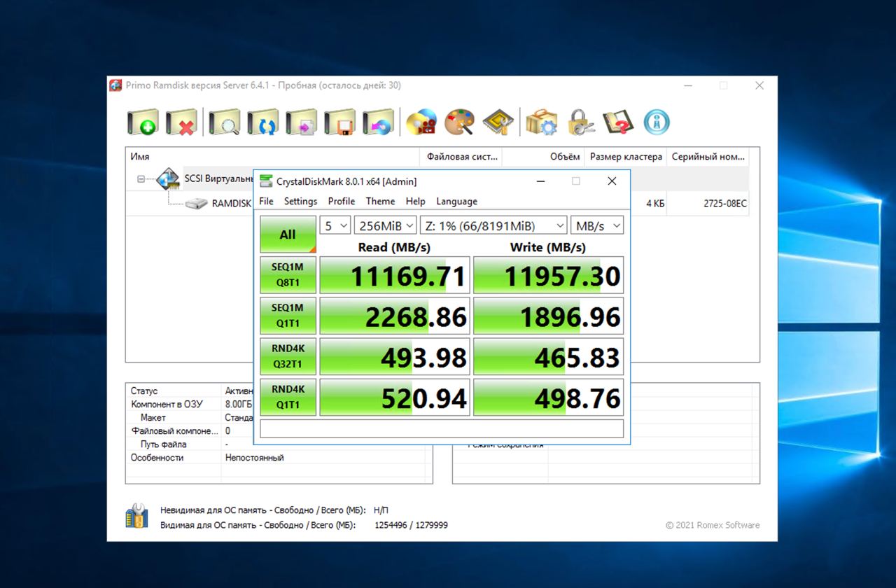Click the delete disk red X icon

click(x=181, y=122)
